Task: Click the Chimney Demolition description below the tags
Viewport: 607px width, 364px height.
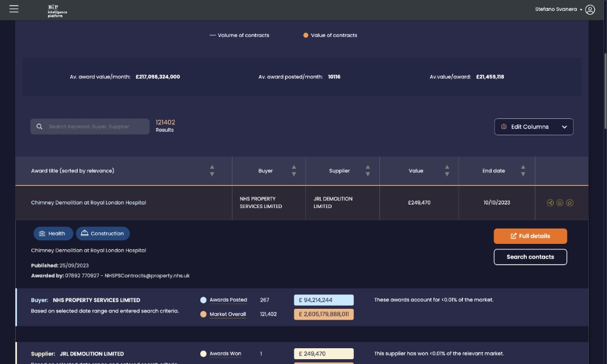Action: pos(88,251)
